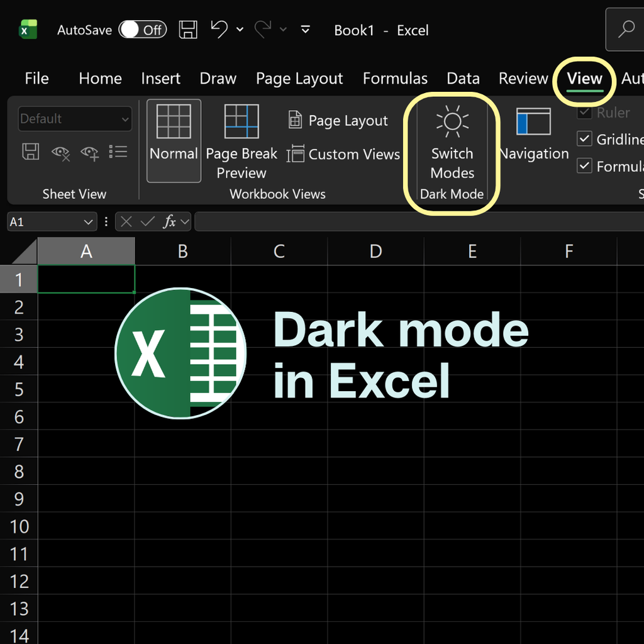Select row 13 header

[x=19, y=608]
